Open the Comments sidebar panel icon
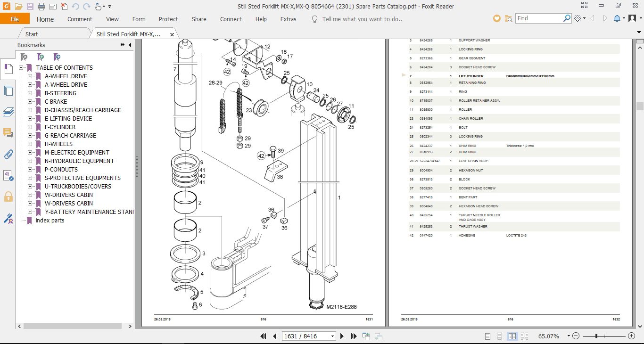644x344 pixels. click(8, 133)
